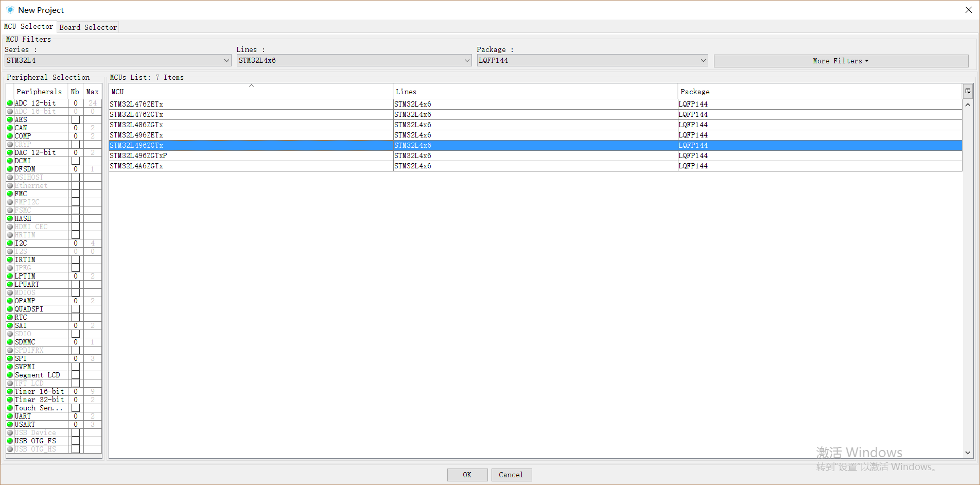Click the green dot beside LPUART
Screen dimensions: 980x485
pyautogui.click(x=10, y=284)
